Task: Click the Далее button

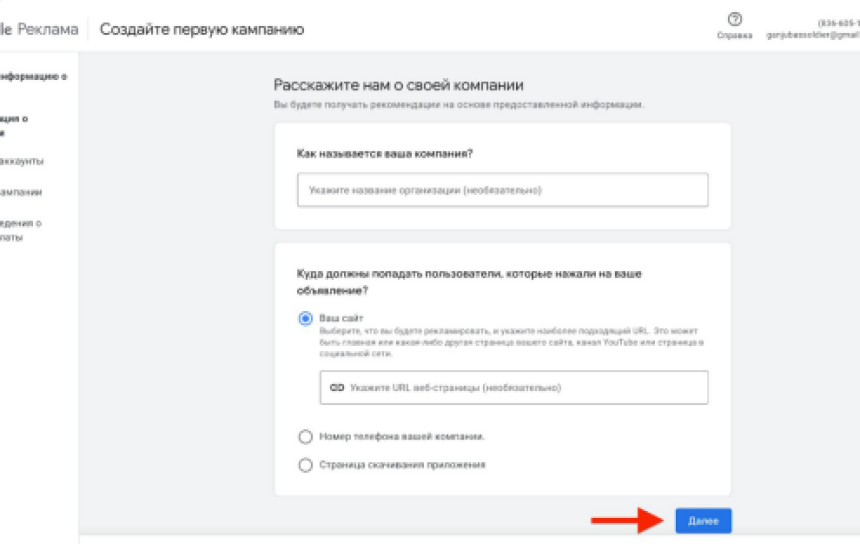Action: coord(703,520)
